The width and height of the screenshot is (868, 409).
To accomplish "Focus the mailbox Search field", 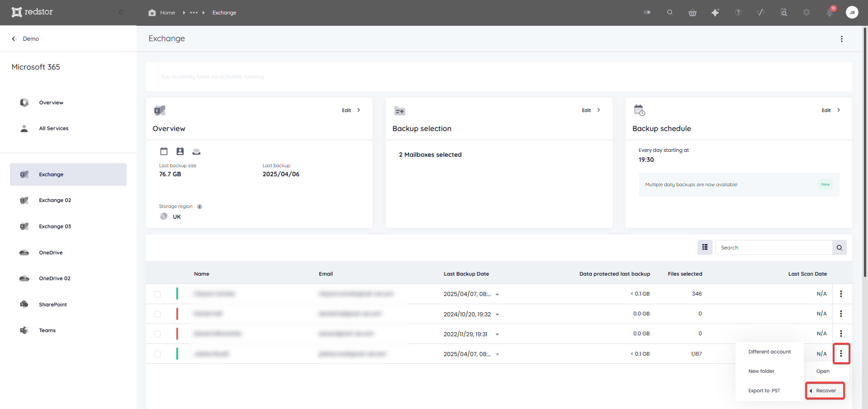I will click(774, 248).
